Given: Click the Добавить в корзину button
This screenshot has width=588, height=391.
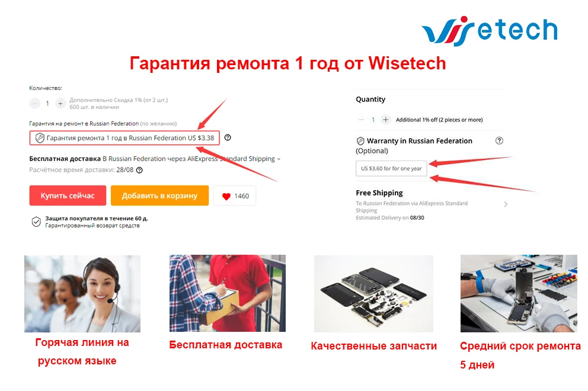Looking at the screenshot, I should [160, 195].
